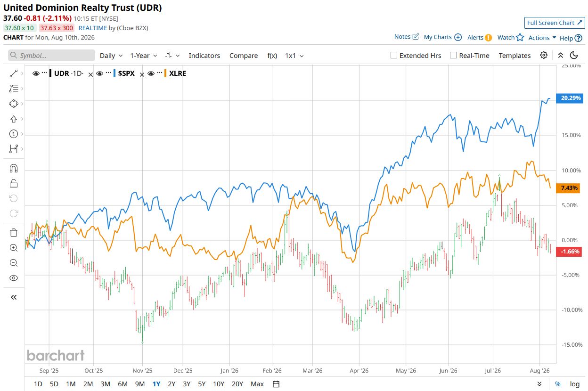
Task: Toggle percent scale mode
Action: point(558,384)
